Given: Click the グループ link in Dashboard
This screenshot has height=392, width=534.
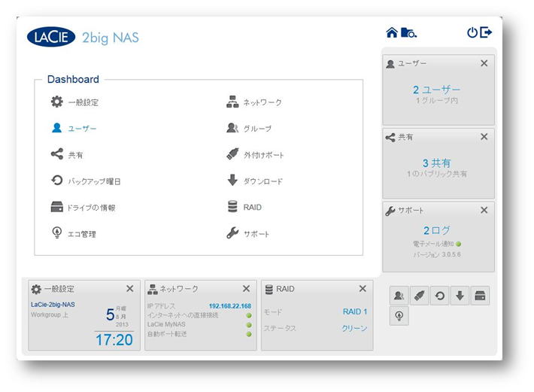Looking at the screenshot, I should [x=257, y=129].
